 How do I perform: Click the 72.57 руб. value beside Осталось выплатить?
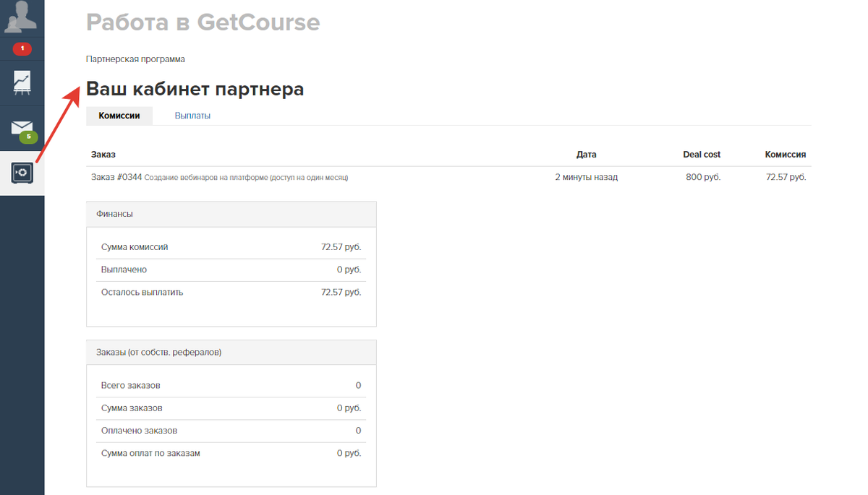point(341,293)
